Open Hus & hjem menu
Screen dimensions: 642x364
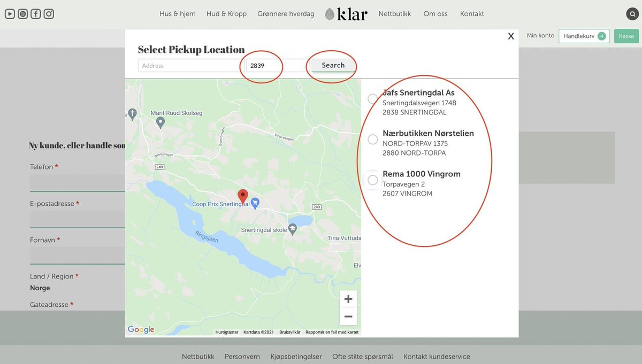click(178, 14)
